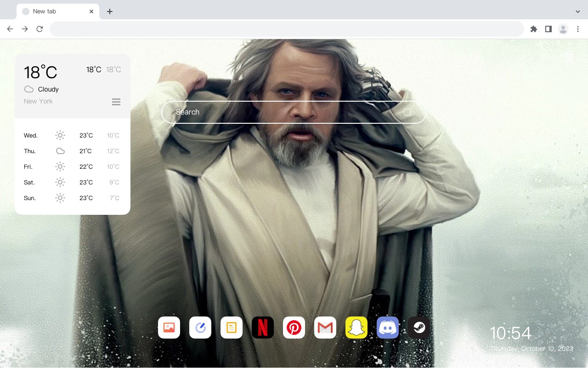
Task: Close the New tab tab
Action: (x=91, y=11)
